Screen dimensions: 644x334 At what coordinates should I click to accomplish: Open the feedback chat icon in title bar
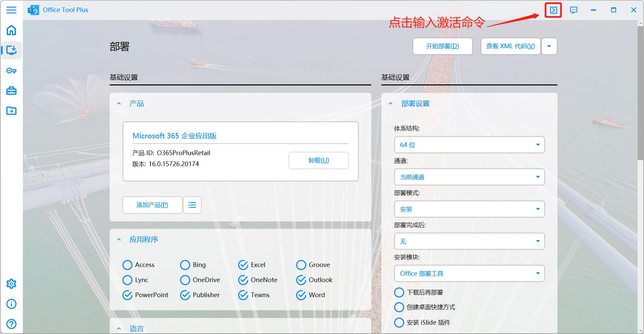coord(574,10)
